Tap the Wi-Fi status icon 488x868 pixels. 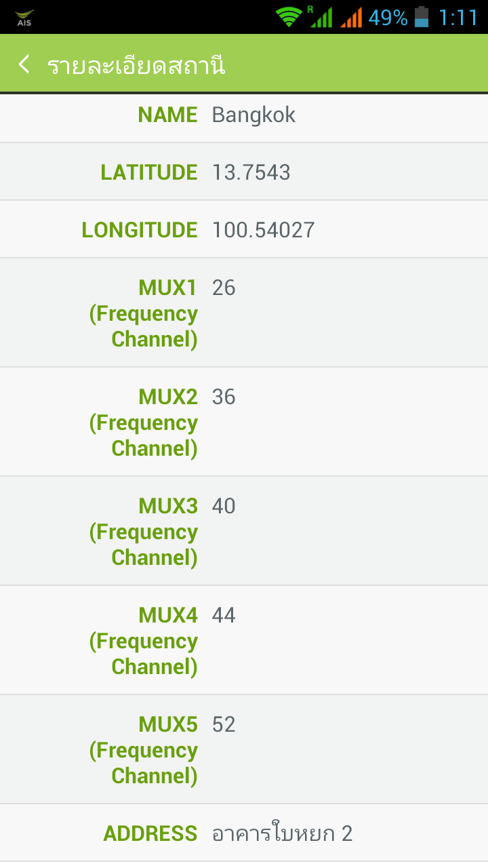pyautogui.click(x=289, y=17)
